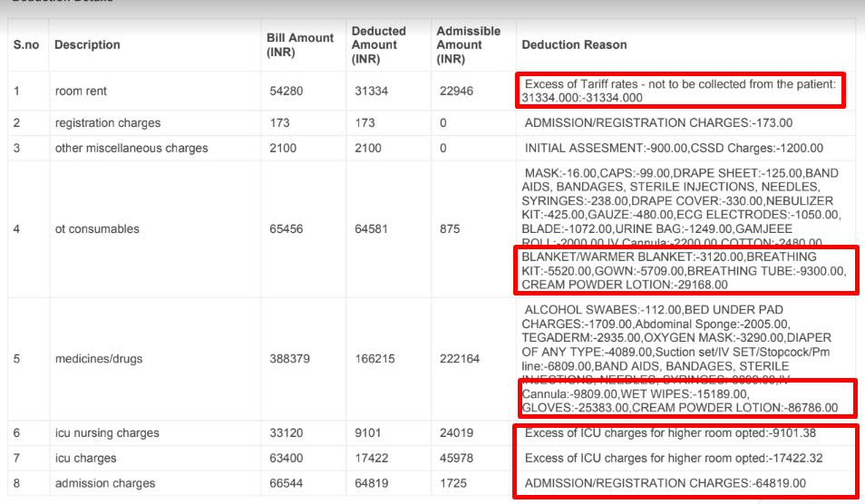
Task: Click serial number 5 in the table
Action: (16, 359)
